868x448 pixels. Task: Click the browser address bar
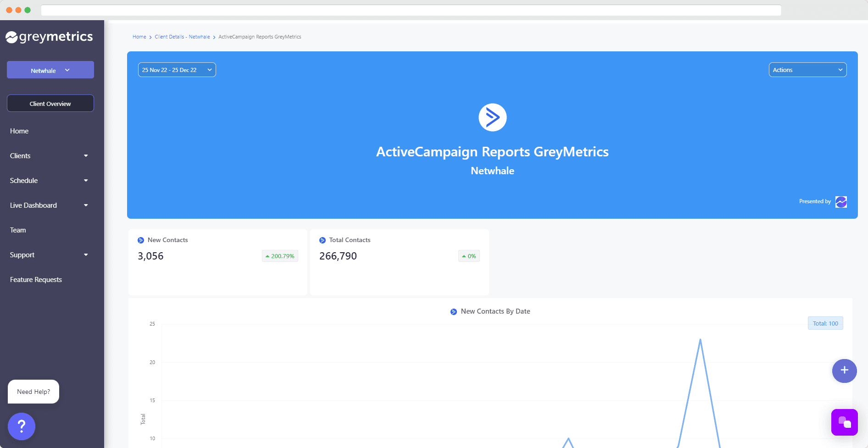click(x=411, y=10)
